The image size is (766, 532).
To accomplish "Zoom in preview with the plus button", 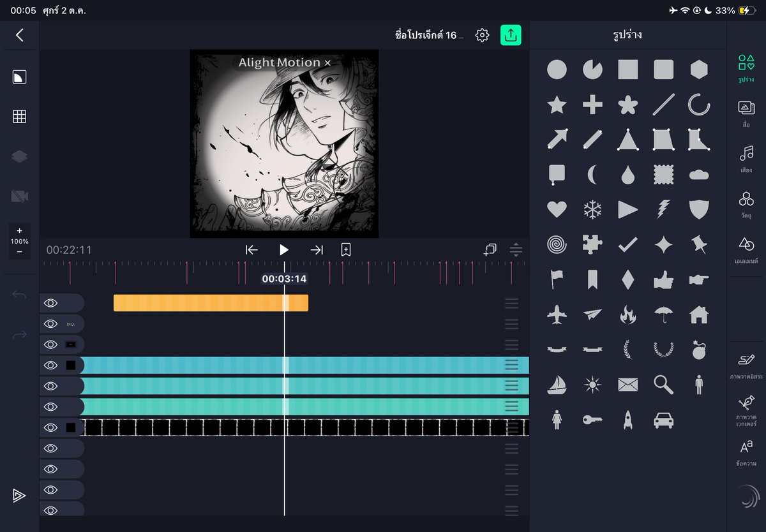I will coord(19,231).
